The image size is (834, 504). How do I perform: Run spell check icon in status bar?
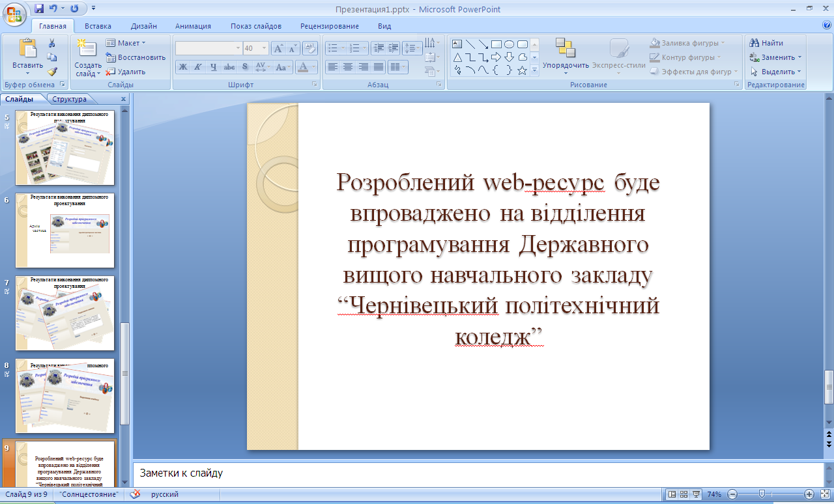[x=135, y=494]
